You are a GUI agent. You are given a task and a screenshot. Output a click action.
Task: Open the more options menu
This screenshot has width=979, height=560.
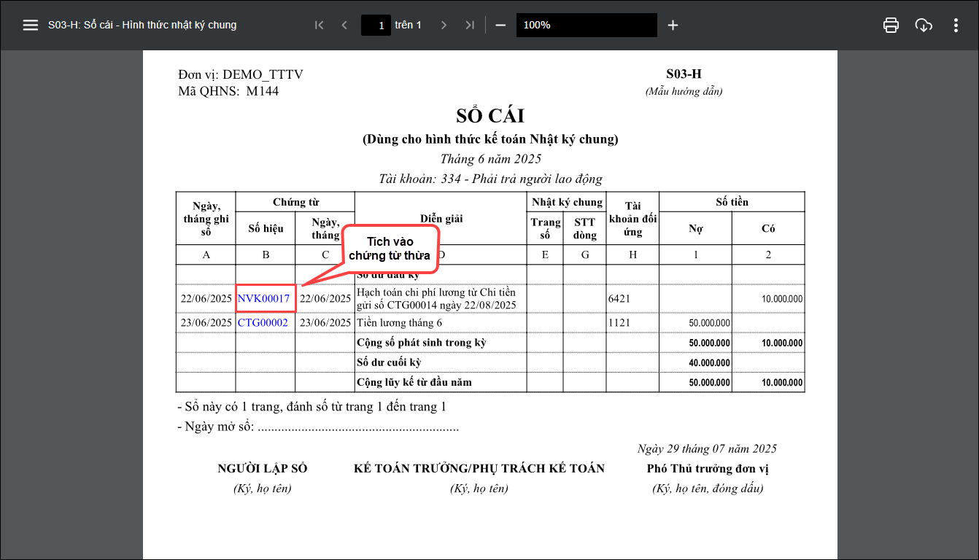tap(956, 25)
